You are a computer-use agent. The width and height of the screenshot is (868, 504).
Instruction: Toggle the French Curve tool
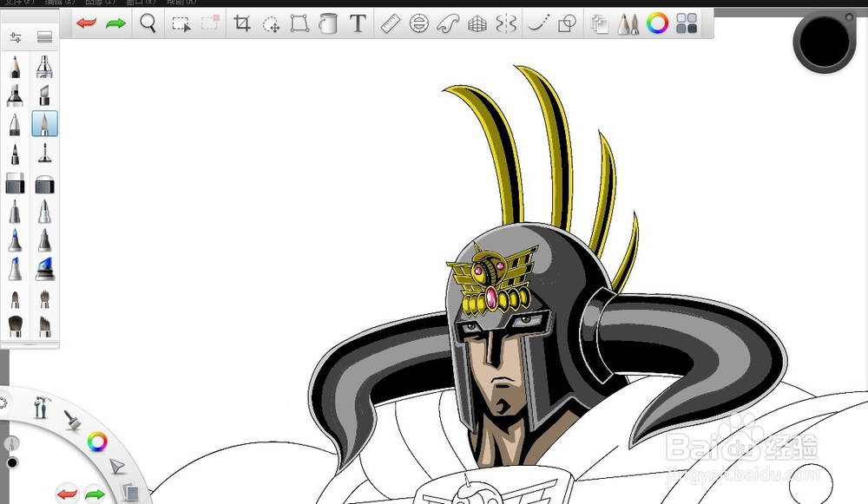point(449,23)
